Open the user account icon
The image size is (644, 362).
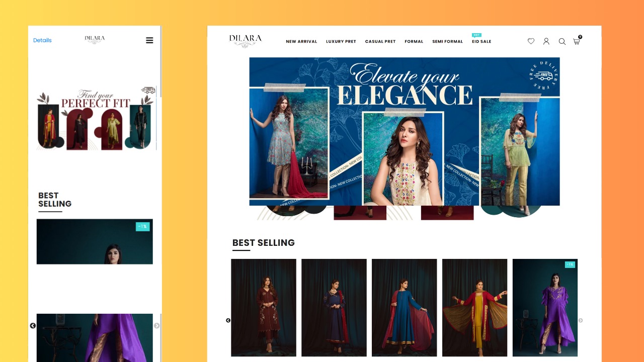tap(546, 41)
